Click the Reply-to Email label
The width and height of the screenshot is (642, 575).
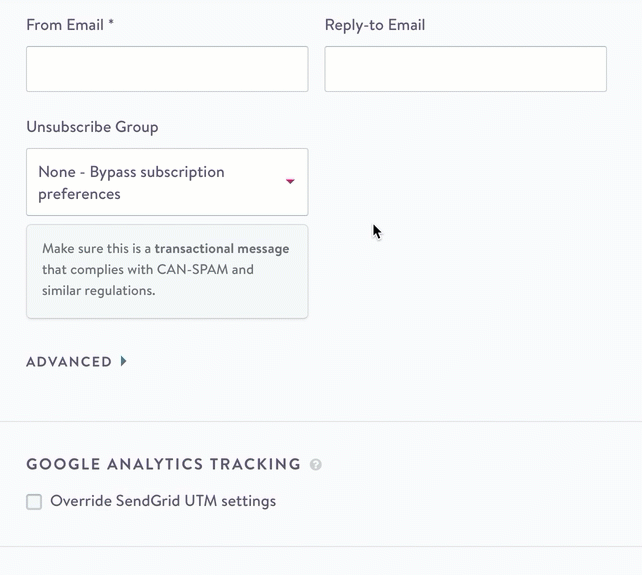(375, 25)
